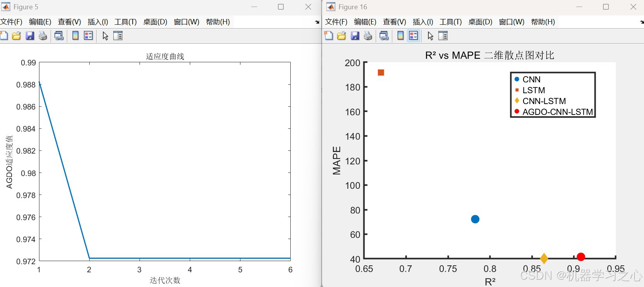This screenshot has width=644, height=287.
Task: Click the 200 tick label on MAPE axis
Action: coord(353,63)
